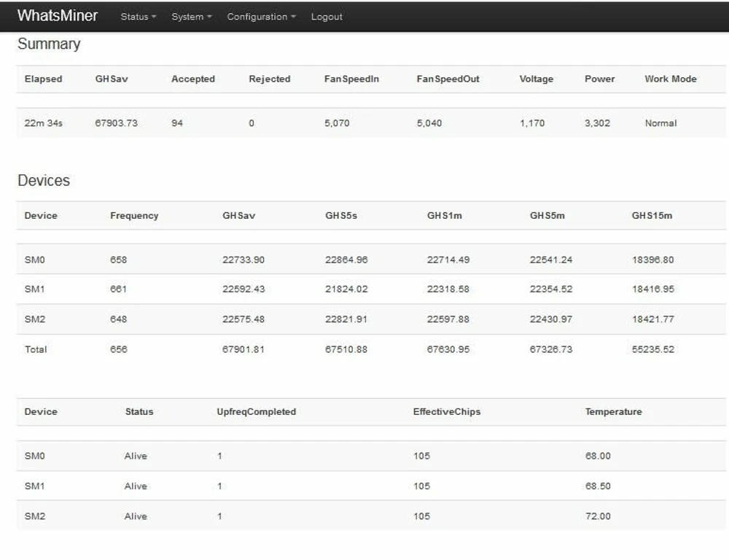Select SM0 frequency value 658

(x=119, y=260)
